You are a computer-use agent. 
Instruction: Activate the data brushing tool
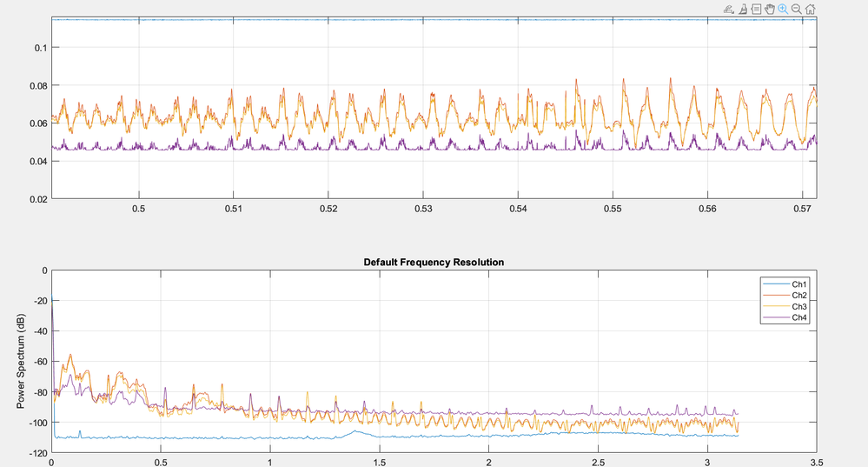tap(743, 9)
